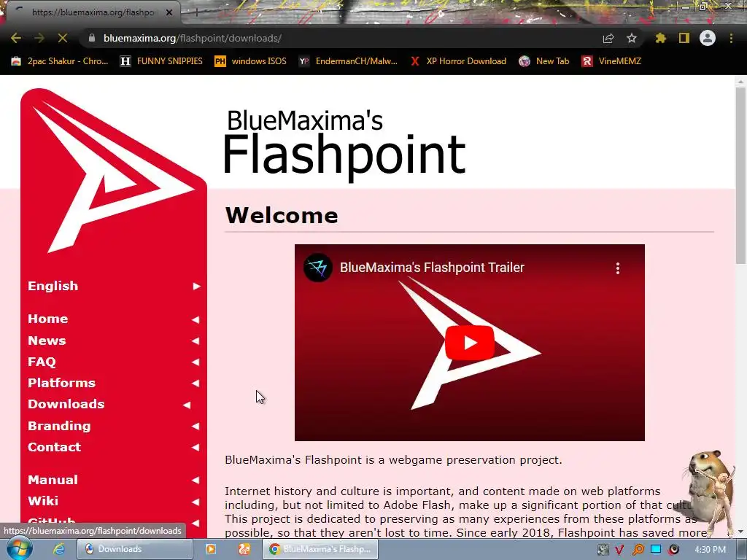Screen dimensions: 747x560
Task: Open the Contact sidebar item
Action: [x=113, y=447]
